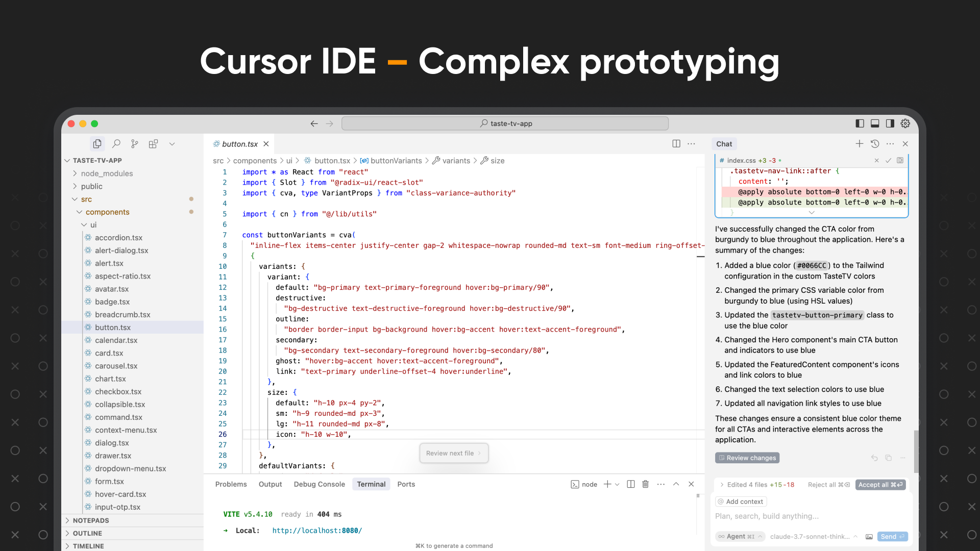Click Accept all for edited files
Image resolution: width=980 pixels, height=551 pixels.
click(880, 485)
